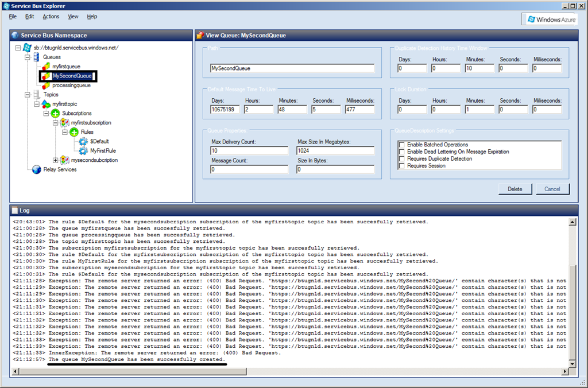
Task: Click the Service Bus Explorer title bar icon
Action: click(6, 6)
